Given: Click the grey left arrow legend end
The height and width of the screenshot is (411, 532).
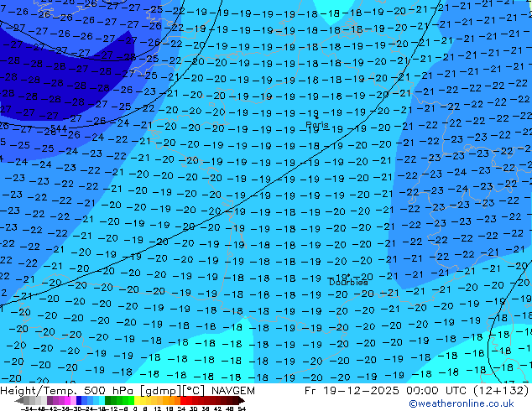Looking at the screenshot, I should 19,400.
